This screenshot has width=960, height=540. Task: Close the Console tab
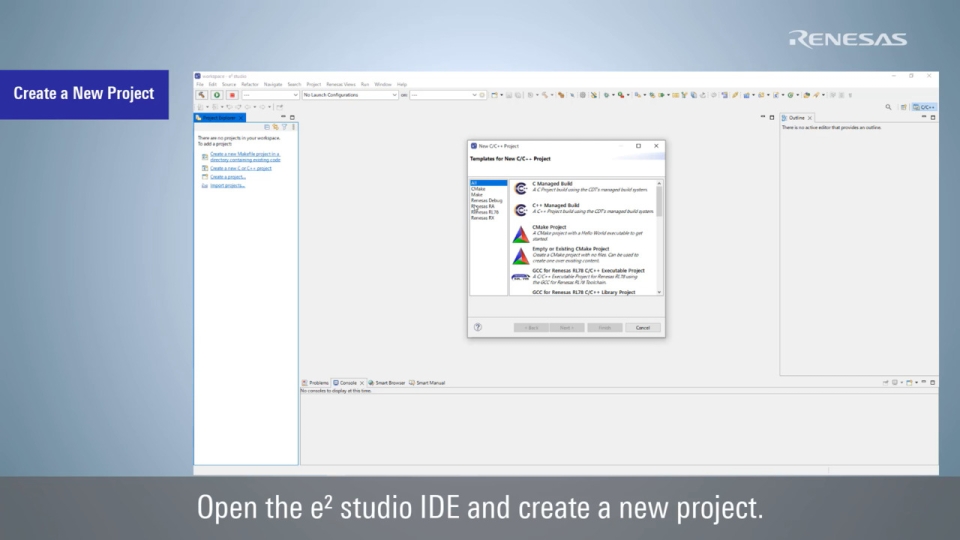tap(362, 383)
